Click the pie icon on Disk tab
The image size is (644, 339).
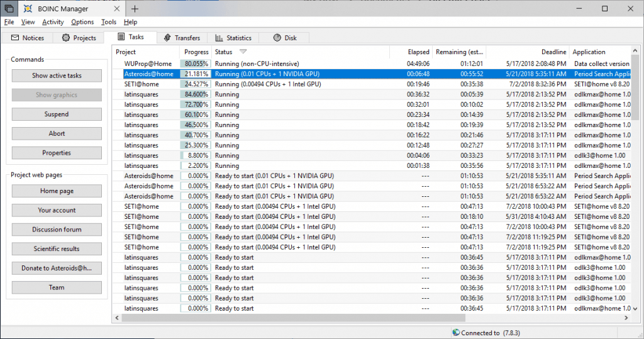[x=277, y=37]
